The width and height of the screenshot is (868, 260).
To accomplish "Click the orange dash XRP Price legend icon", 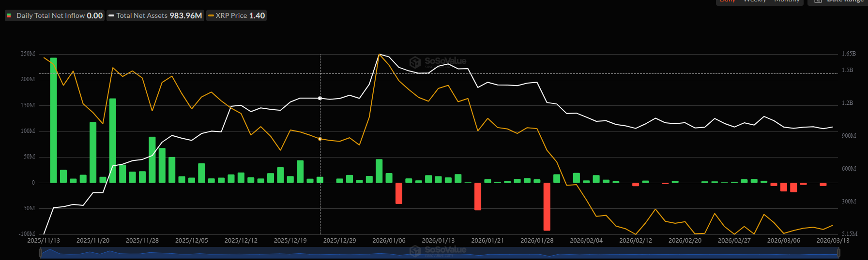I will (x=211, y=15).
